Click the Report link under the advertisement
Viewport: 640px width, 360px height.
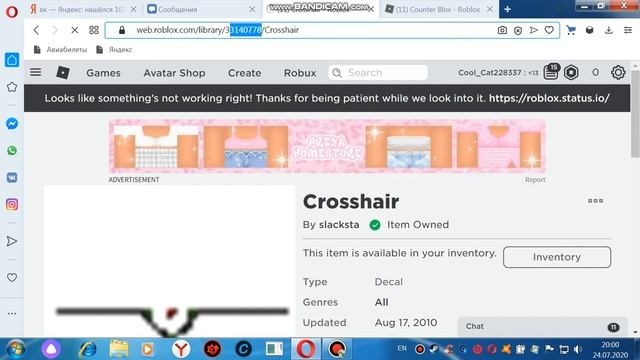tap(535, 180)
